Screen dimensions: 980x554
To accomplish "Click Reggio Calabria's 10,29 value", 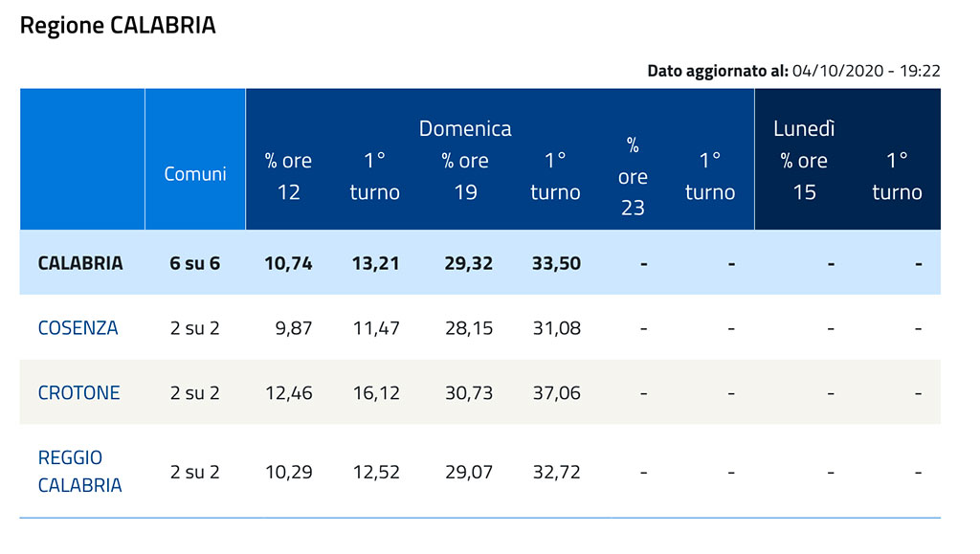I will 289,472.
